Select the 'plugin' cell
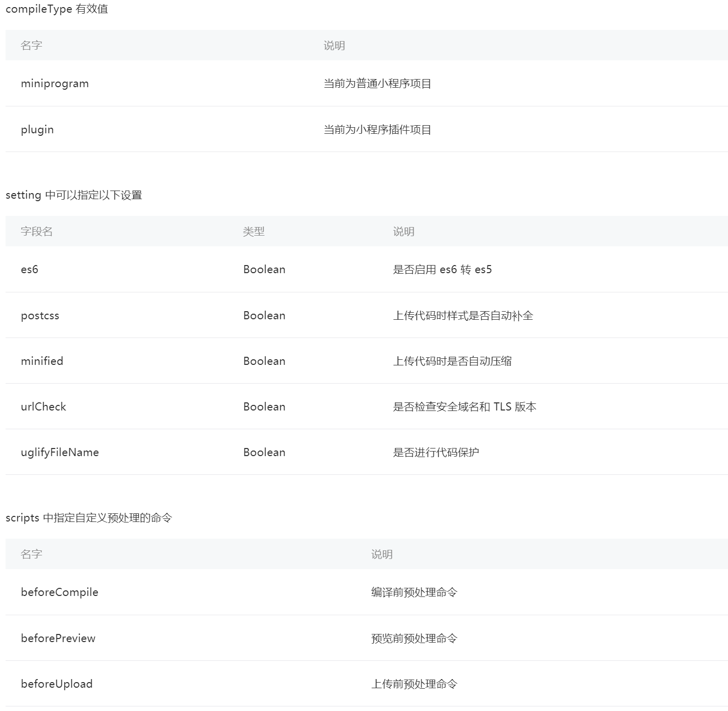This screenshot has width=728, height=711. tap(37, 130)
